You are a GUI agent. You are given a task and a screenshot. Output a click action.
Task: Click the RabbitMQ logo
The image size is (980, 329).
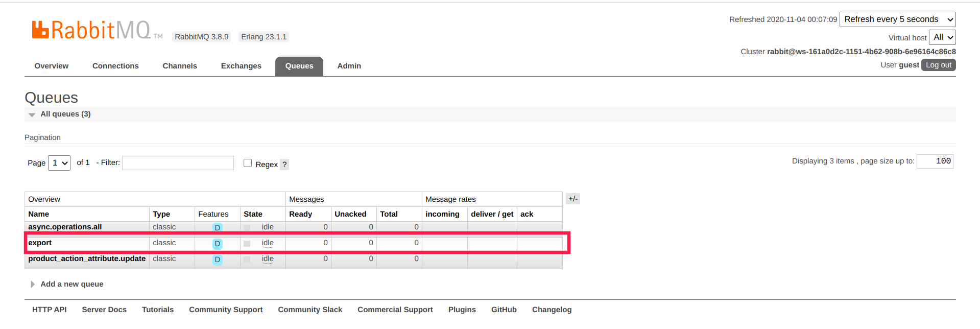tap(92, 30)
